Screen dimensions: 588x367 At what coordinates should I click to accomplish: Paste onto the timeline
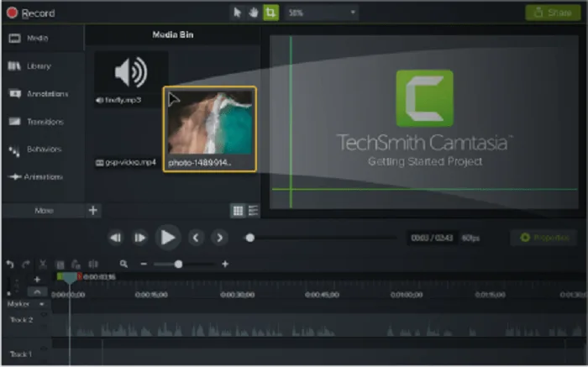76,265
